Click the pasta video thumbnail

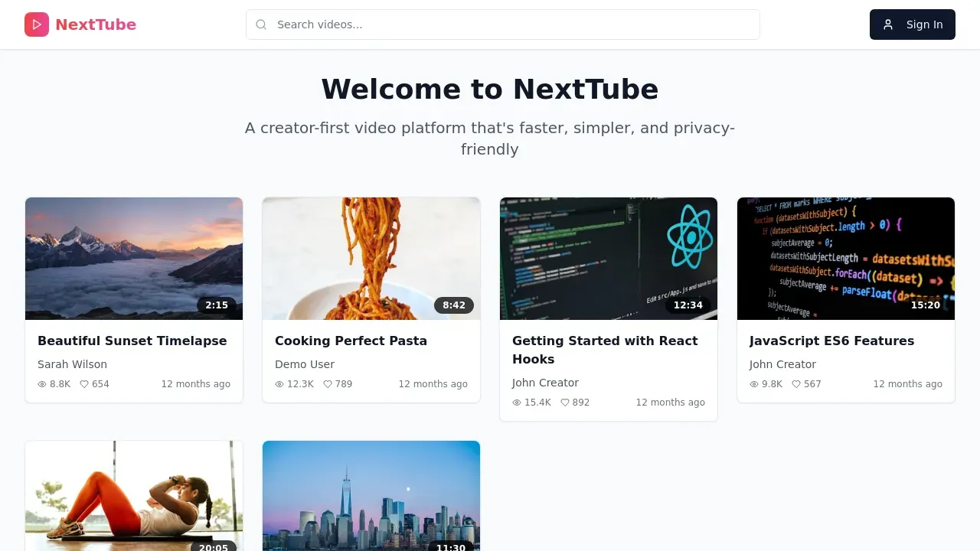point(371,258)
